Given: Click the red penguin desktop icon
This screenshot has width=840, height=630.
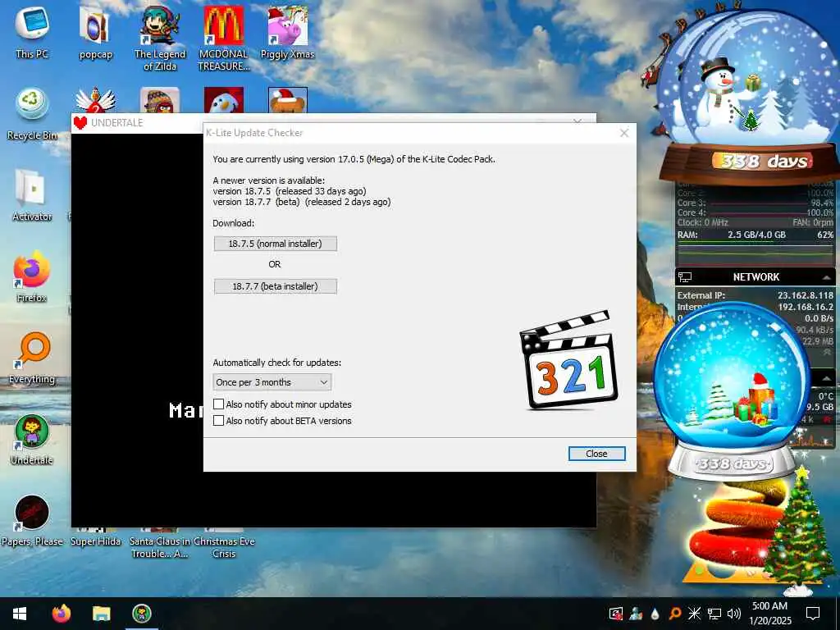Looking at the screenshot, I should pyautogui.click(x=223, y=99).
